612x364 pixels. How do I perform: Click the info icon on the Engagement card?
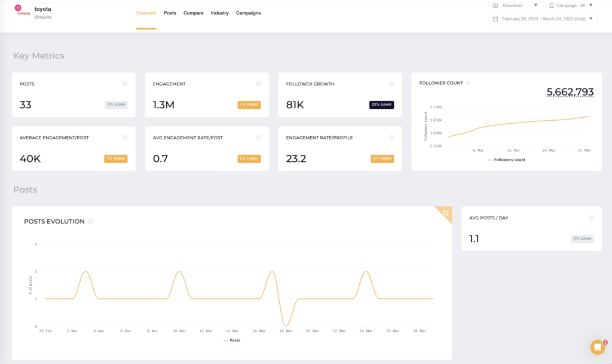click(x=258, y=84)
